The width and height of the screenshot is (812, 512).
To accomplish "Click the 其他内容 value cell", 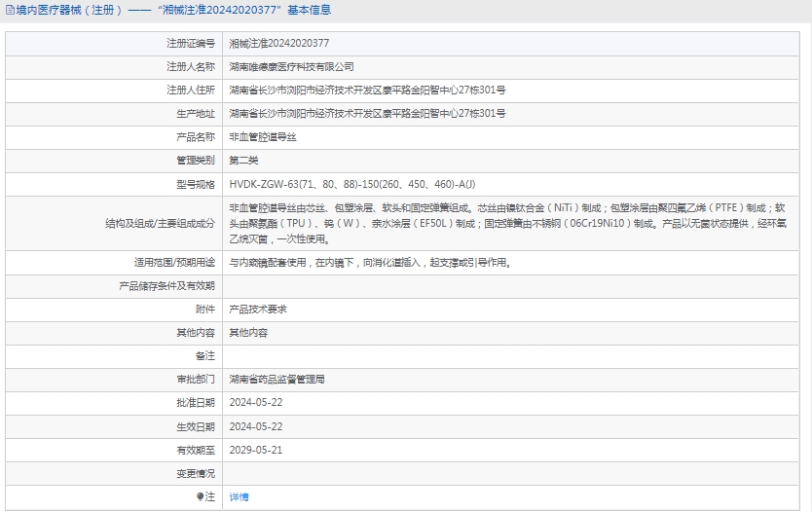I will tap(248, 332).
